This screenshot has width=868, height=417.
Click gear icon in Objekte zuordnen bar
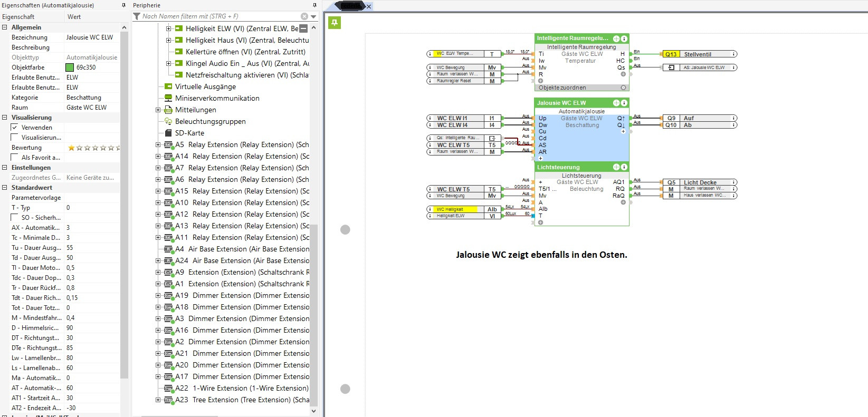(x=623, y=88)
